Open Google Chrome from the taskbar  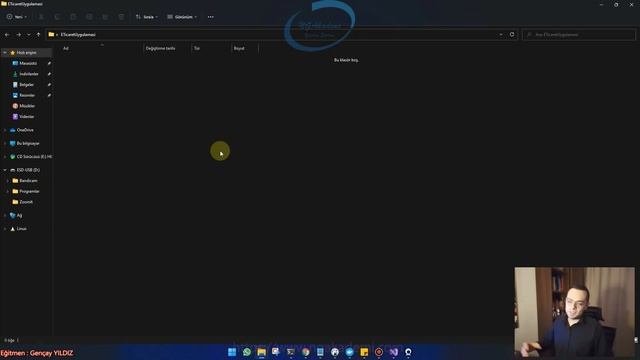point(305,352)
